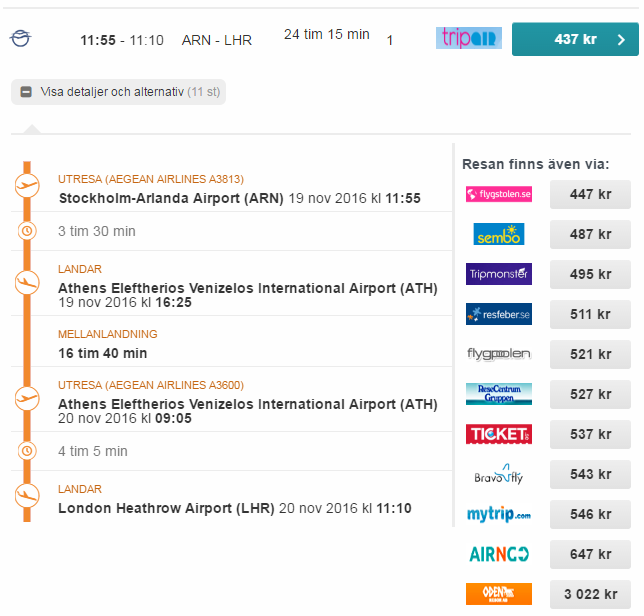The height and width of the screenshot is (616, 644).
Task: Click the minus icon beside 'Visa detaljer'
Action: [x=26, y=92]
